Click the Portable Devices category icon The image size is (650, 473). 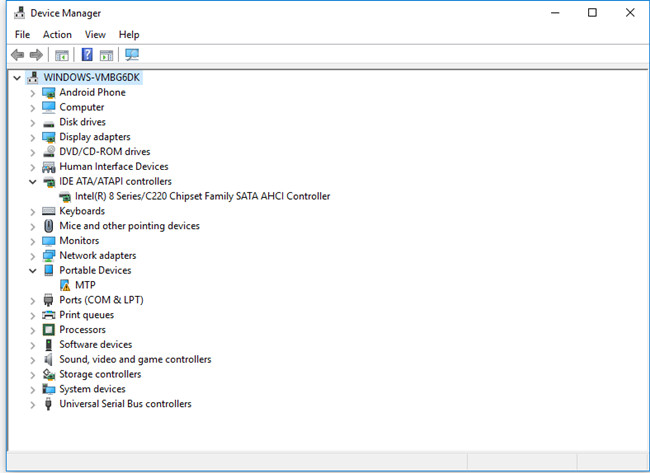pos(49,270)
